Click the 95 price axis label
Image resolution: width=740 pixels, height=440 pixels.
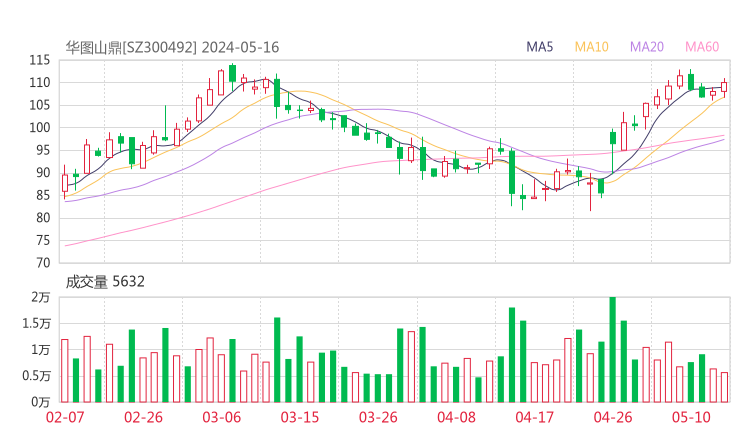(43, 150)
